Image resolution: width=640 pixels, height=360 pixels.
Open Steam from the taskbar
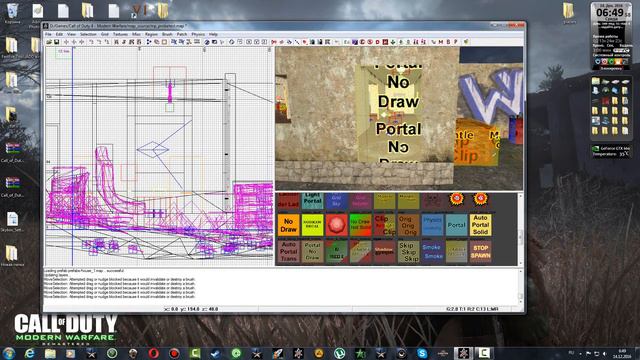(x=215, y=353)
